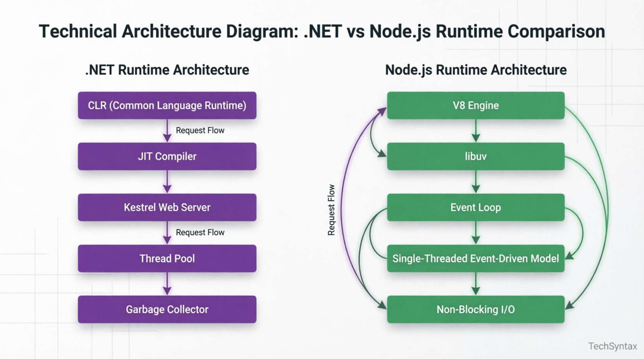The width and height of the screenshot is (644, 359).
Task: Click the Request Flow label above Thread Pool
Action: (x=200, y=232)
